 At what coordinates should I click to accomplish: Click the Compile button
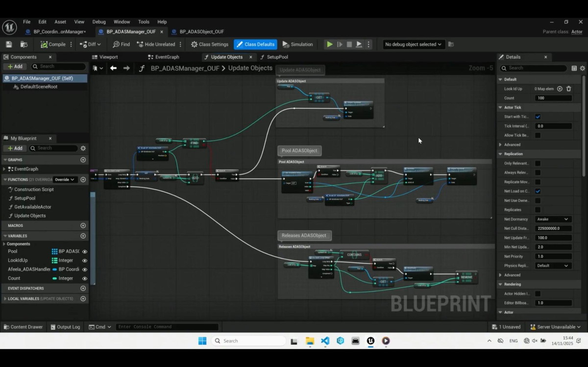coord(53,44)
